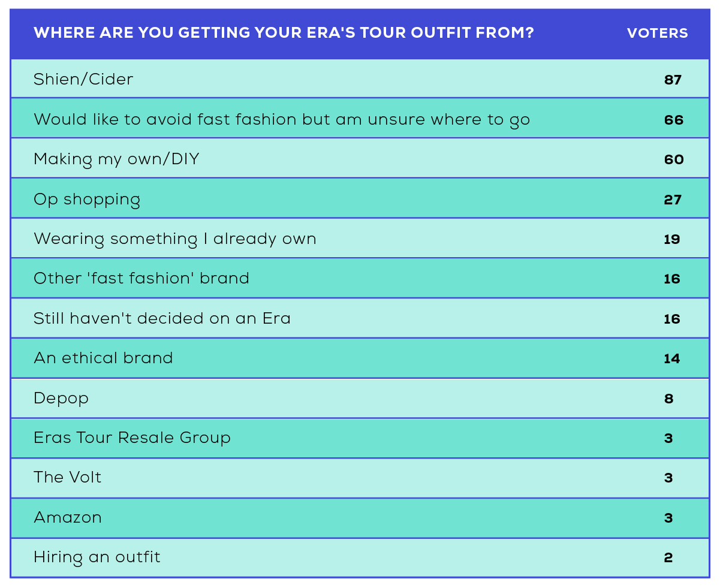720x588 pixels.
Task: Click the VOTERS column header
Action: 658,34
